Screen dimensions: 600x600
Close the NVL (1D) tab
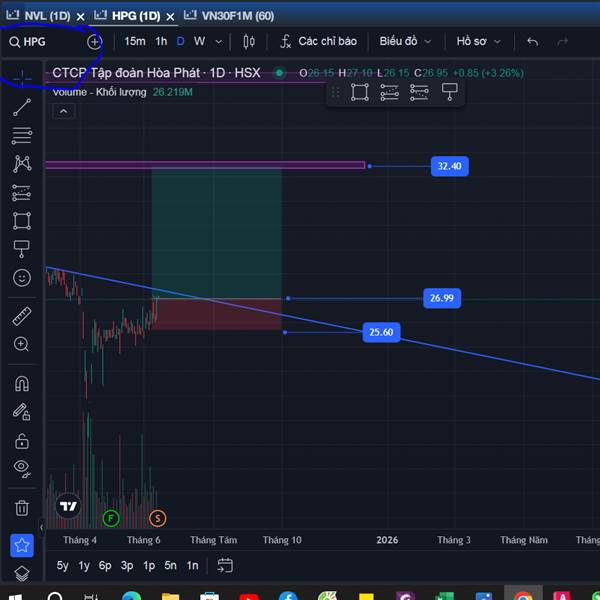[80, 17]
